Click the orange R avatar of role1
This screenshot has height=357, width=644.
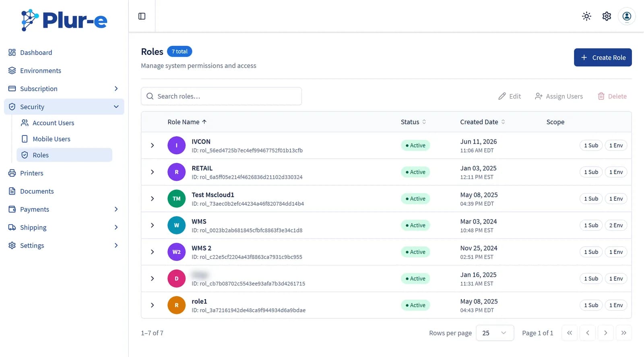(176, 305)
